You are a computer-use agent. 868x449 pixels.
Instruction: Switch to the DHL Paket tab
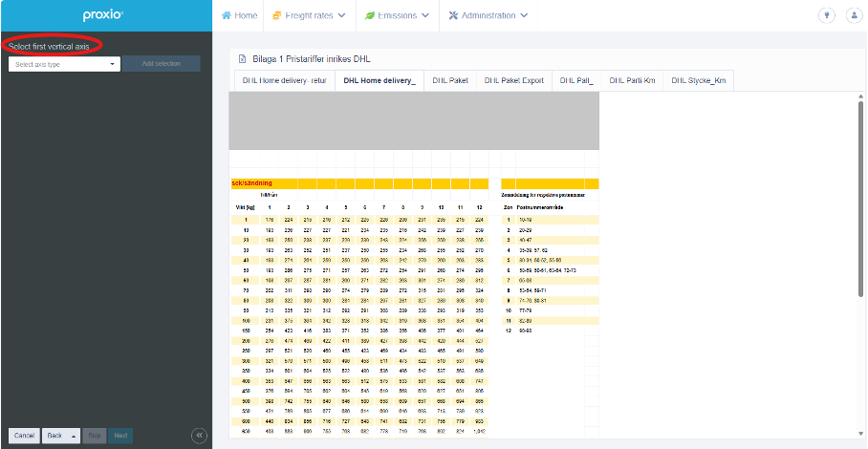click(450, 80)
